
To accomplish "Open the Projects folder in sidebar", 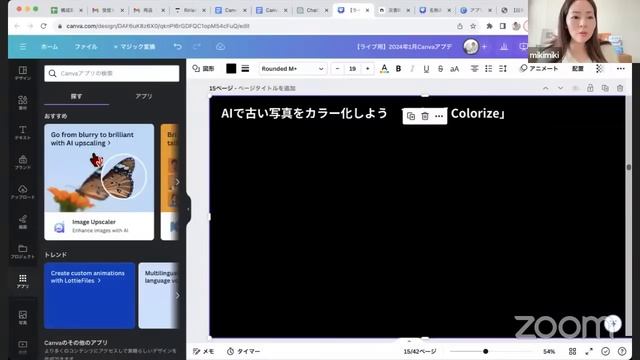I will click(x=23, y=251).
